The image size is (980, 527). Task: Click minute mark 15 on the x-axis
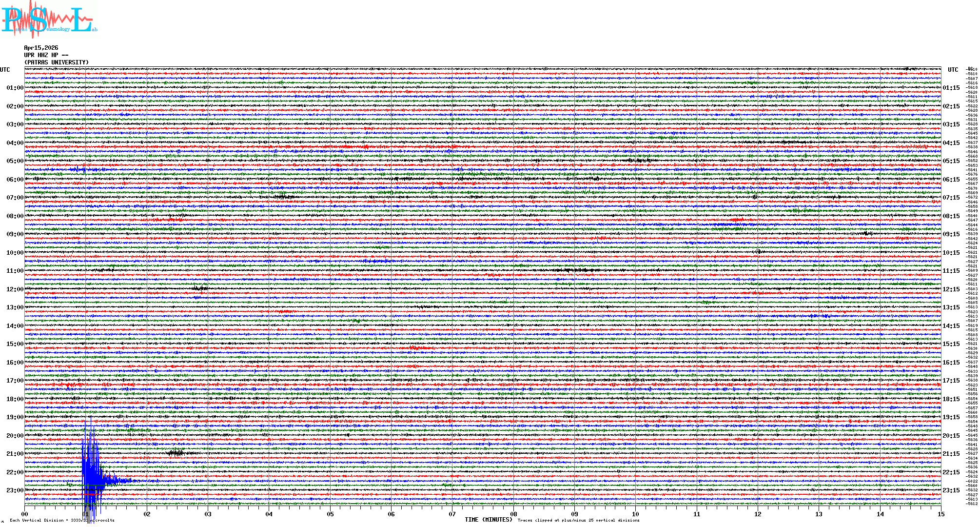(x=941, y=514)
